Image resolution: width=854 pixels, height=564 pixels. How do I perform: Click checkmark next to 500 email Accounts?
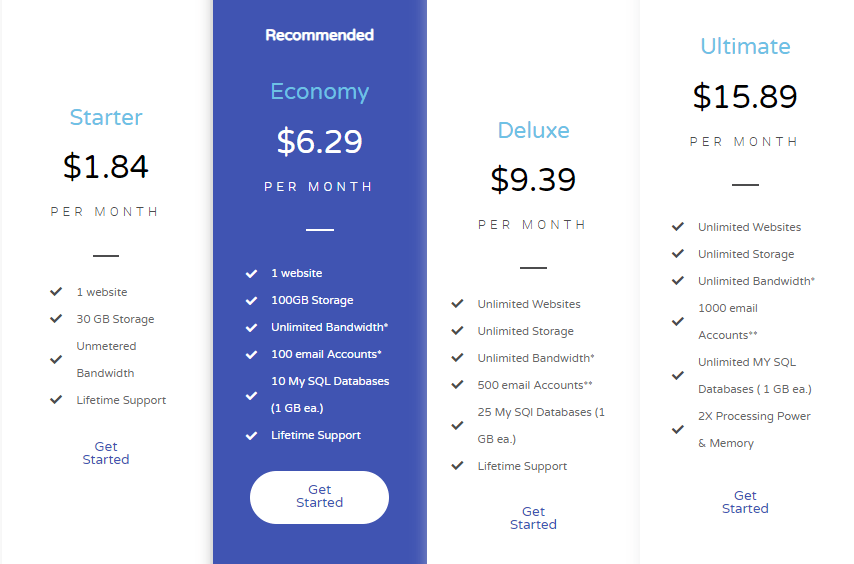click(x=458, y=384)
